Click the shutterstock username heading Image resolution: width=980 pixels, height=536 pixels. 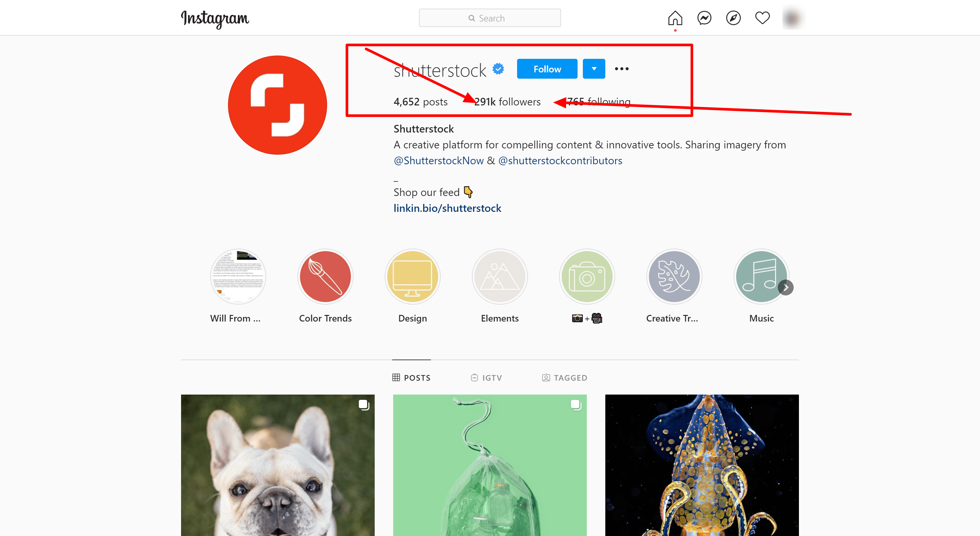(439, 70)
